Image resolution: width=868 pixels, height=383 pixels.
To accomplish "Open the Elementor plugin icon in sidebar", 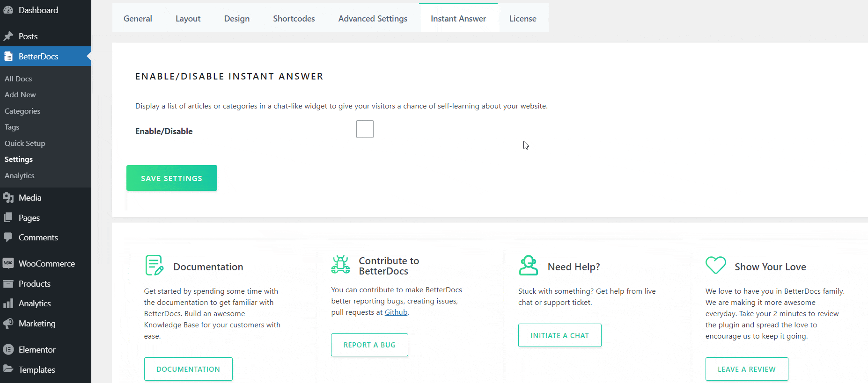I will 8,349.
